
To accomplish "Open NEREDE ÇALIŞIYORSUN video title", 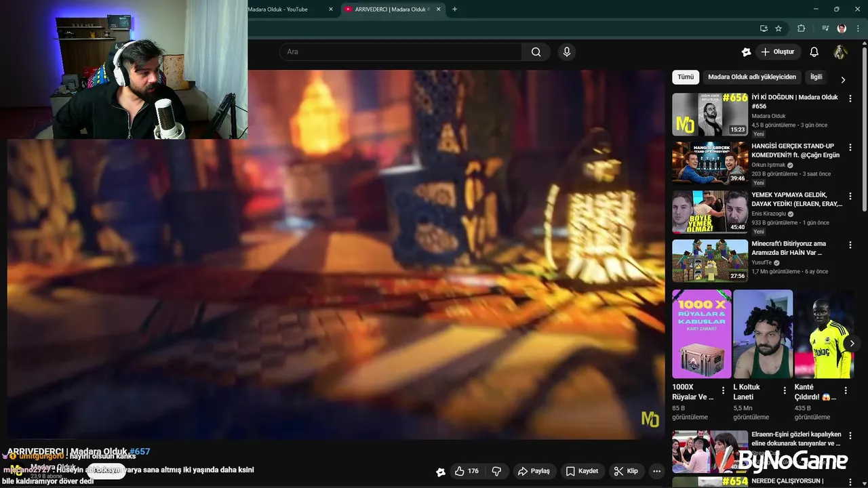I will [787, 481].
